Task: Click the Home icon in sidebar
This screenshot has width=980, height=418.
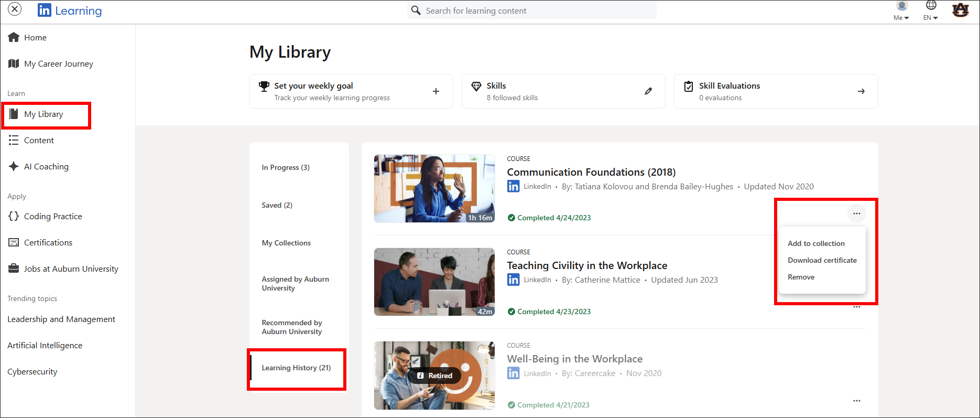Action: point(14,37)
